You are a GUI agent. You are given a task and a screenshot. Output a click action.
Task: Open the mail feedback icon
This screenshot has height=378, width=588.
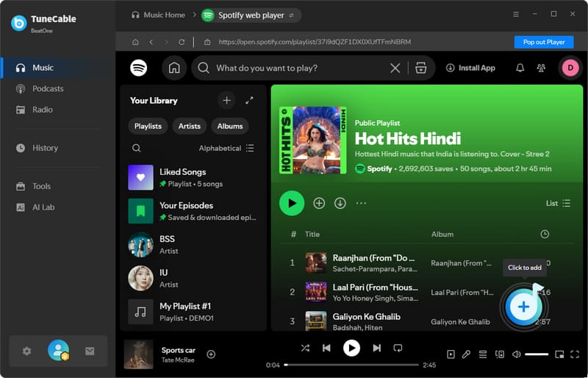click(90, 351)
